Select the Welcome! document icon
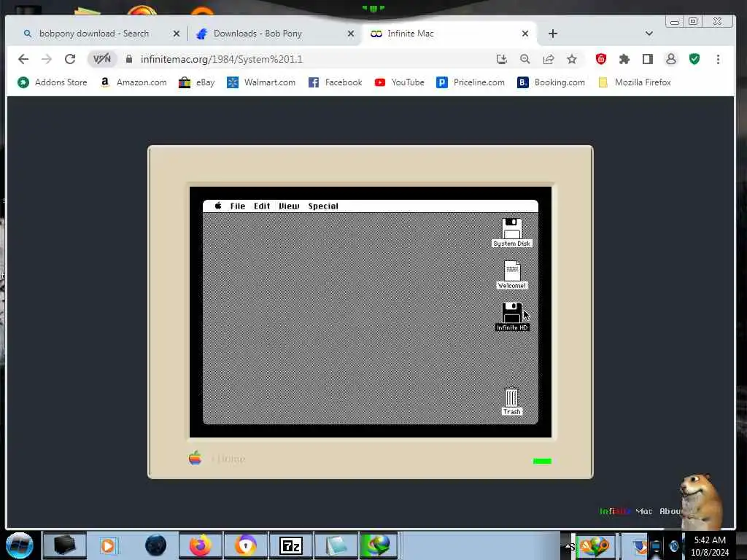This screenshot has width=747, height=560. [x=511, y=275]
